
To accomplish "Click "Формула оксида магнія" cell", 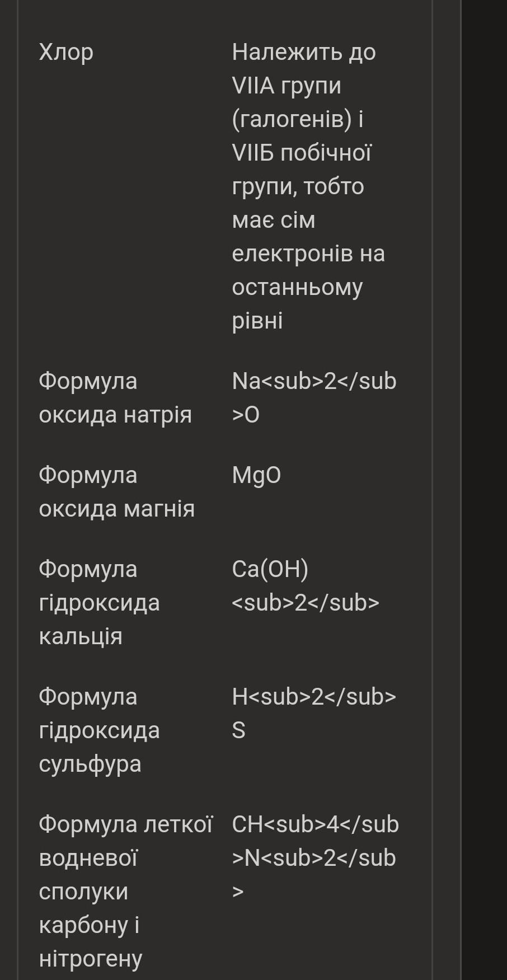I will pyautogui.click(x=116, y=492).
